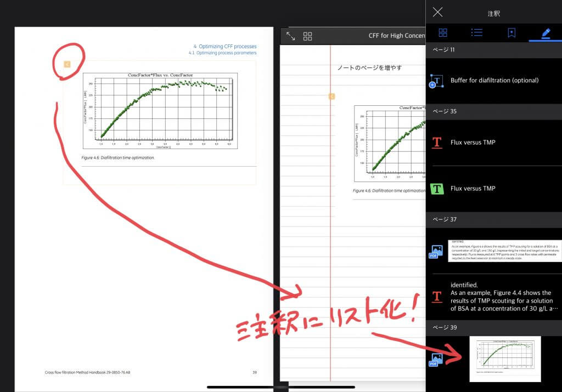The image size is (562, 392).
Task: Click the 'CFF for High Concen' note title
Action: (396, 36)
